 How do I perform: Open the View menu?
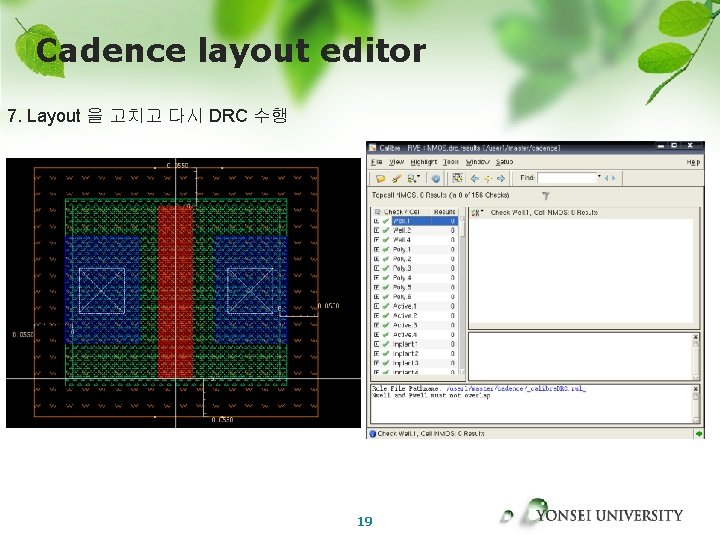[396, 162]
